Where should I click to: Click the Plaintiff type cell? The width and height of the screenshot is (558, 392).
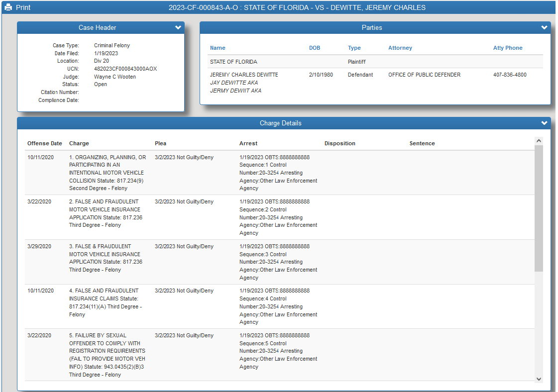pyautogui.click(x=356, y=62)
